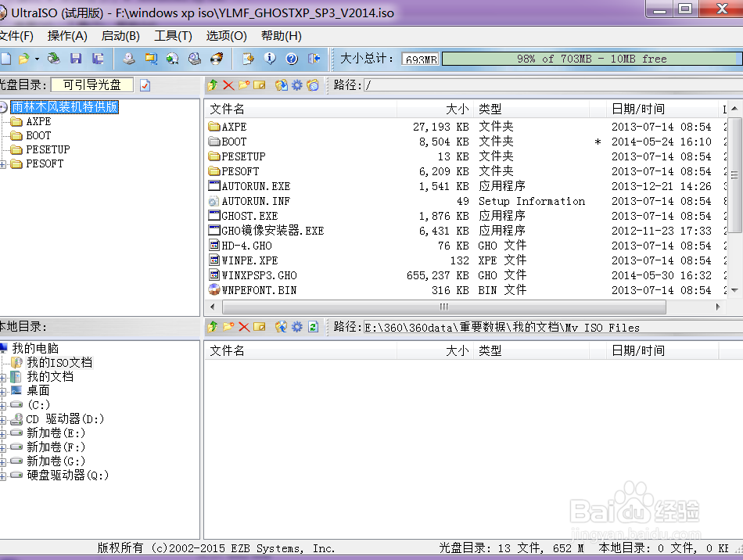
Task: Click the Make CD/DVD image icon
Action: pos(129,59)
